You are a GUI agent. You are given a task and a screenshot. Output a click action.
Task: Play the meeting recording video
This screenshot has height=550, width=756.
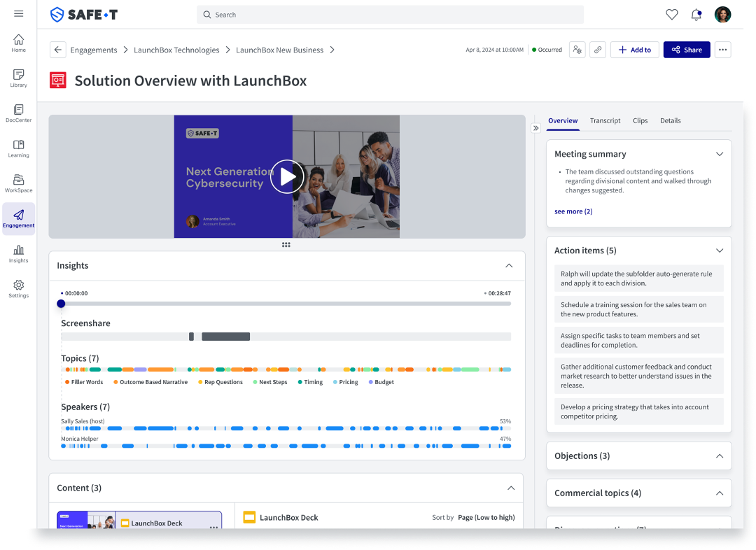tap(286, 176)
